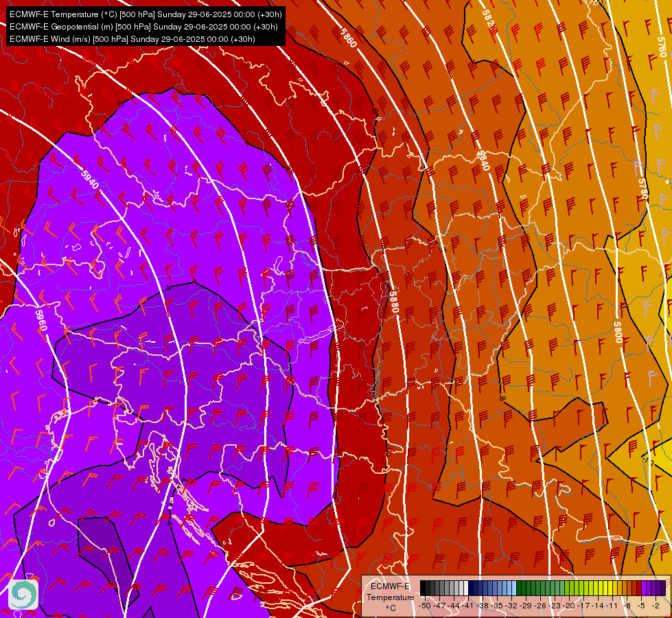This screenshot has height=618, width=672.
Task: Click the -26 legend value
Action: point(540,606)
